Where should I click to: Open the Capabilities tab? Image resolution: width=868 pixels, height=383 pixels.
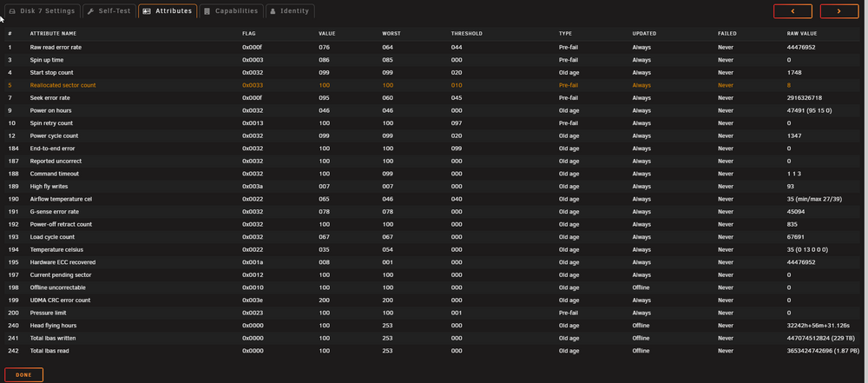point(231,11)
